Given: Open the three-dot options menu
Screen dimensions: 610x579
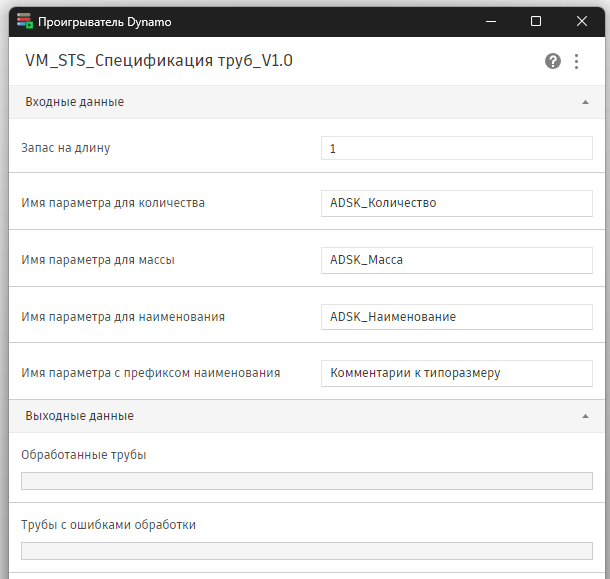Looking at the screenshot, I should pos(577,61).
